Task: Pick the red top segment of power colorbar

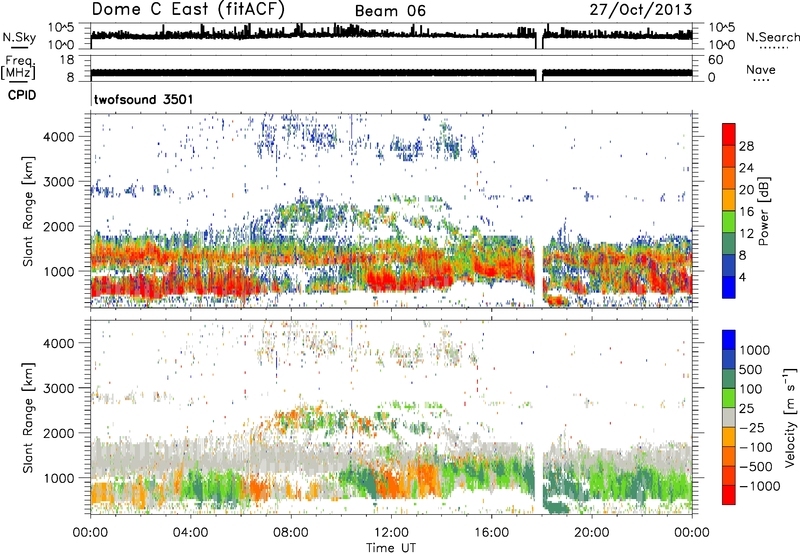Action: point(729,135)
